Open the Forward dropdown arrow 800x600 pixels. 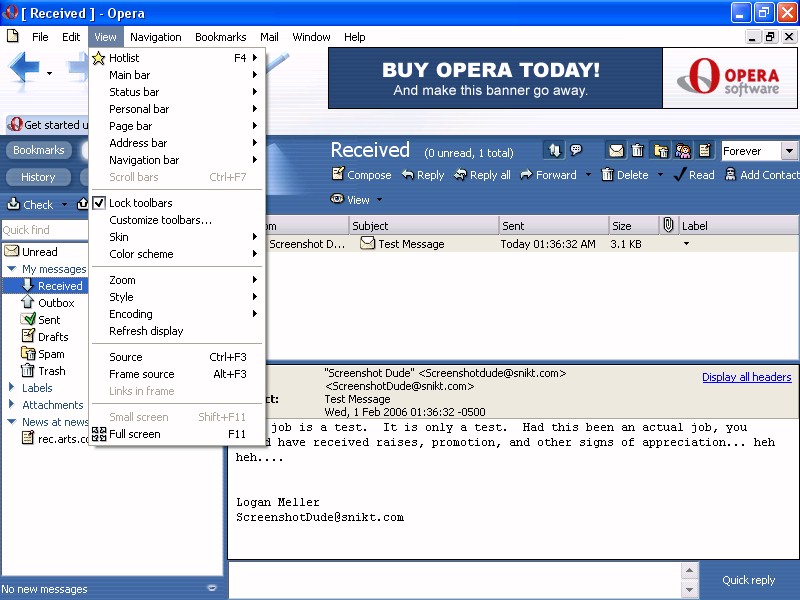pyautogui.click(x=588, y=175)
